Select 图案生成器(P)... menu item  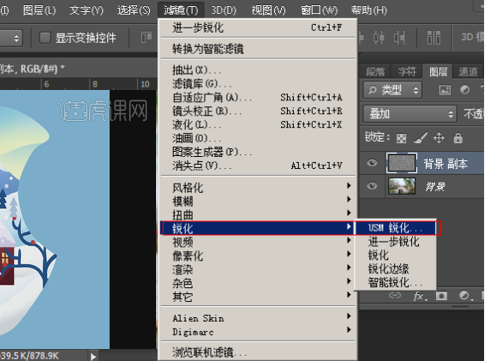257,152
